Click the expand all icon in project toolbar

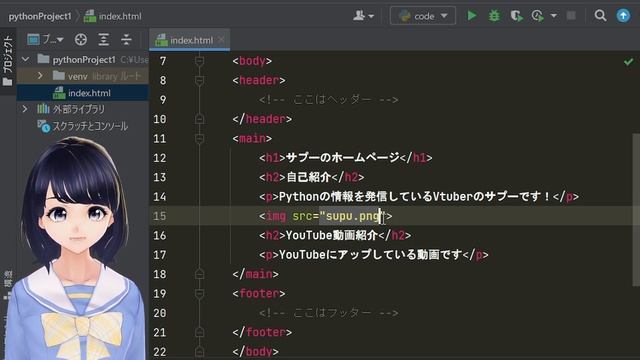coord(104,40)
